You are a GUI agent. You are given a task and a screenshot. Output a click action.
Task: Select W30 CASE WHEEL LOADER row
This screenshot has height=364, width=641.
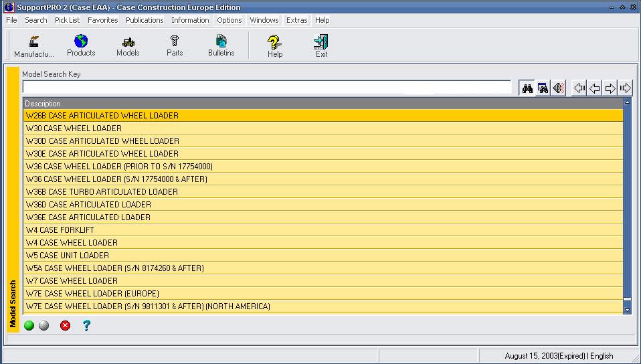click(323, 128)
